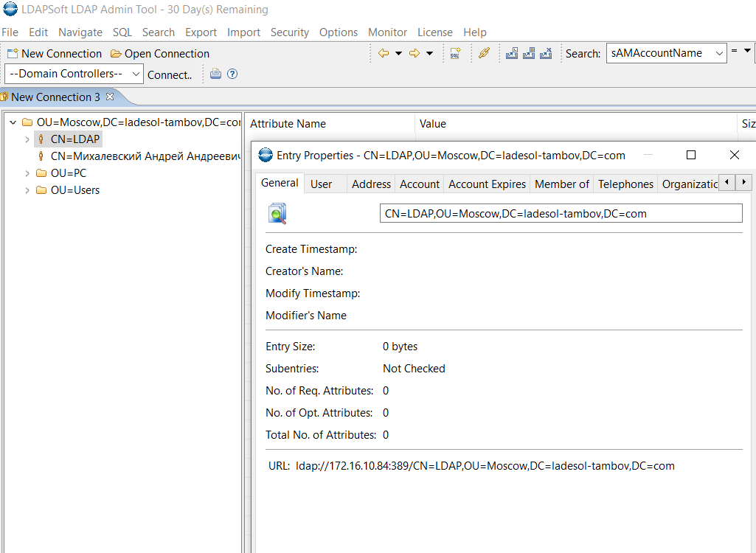Click the Open Connection toolbar button
Viewport: 756px width, 553px height.
[x=160, y=54]
